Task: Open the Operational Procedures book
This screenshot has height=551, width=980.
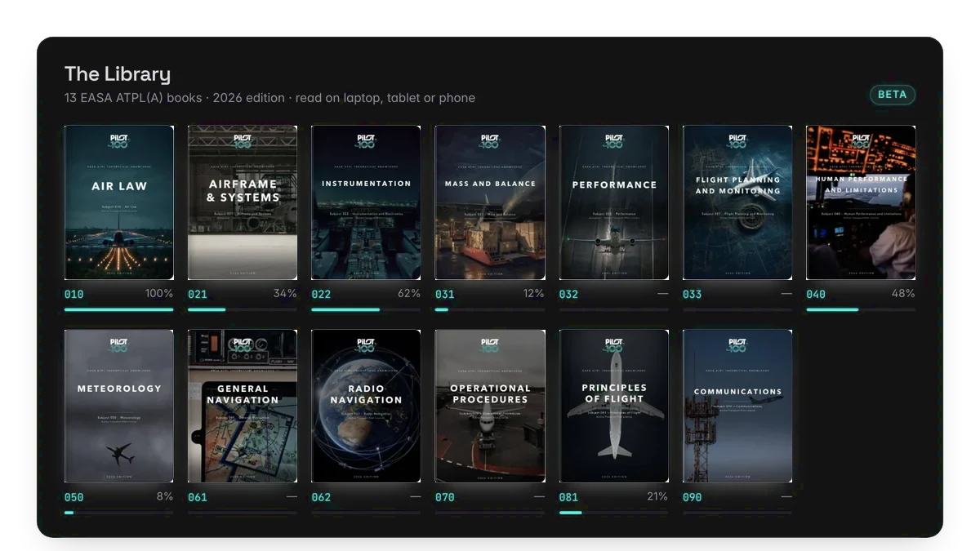Action: (490, 407)
